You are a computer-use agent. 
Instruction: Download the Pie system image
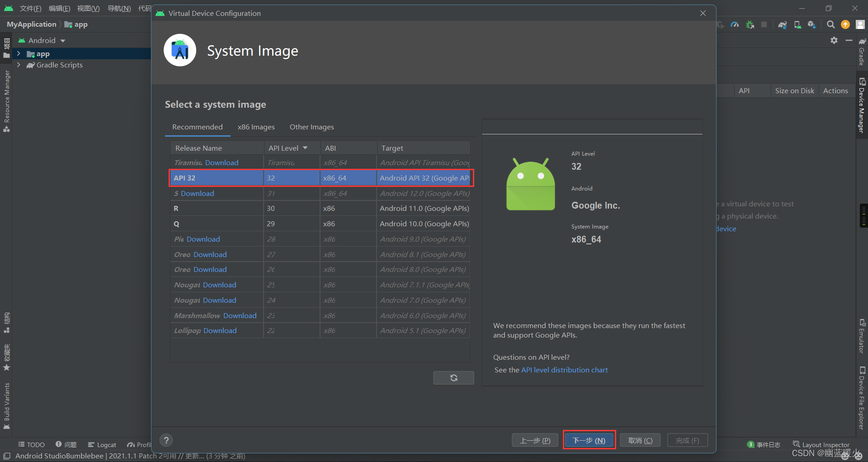pos(203,239)
